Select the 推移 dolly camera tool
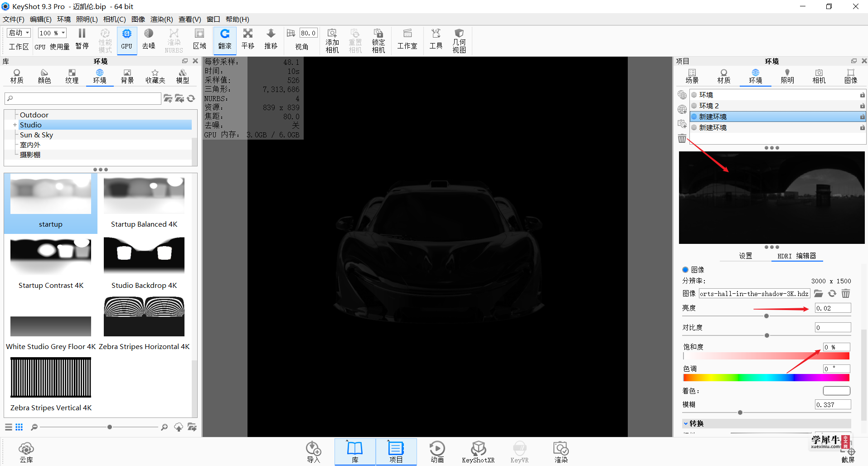Viewport: 868px width, 466px height. point(271,39)
